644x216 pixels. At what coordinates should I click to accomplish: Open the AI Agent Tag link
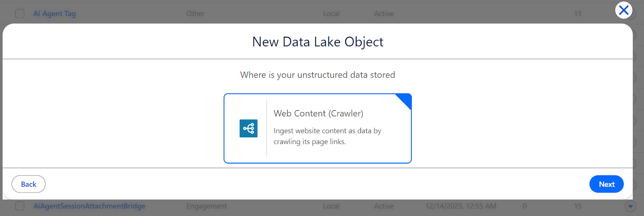tap(54, 14)
